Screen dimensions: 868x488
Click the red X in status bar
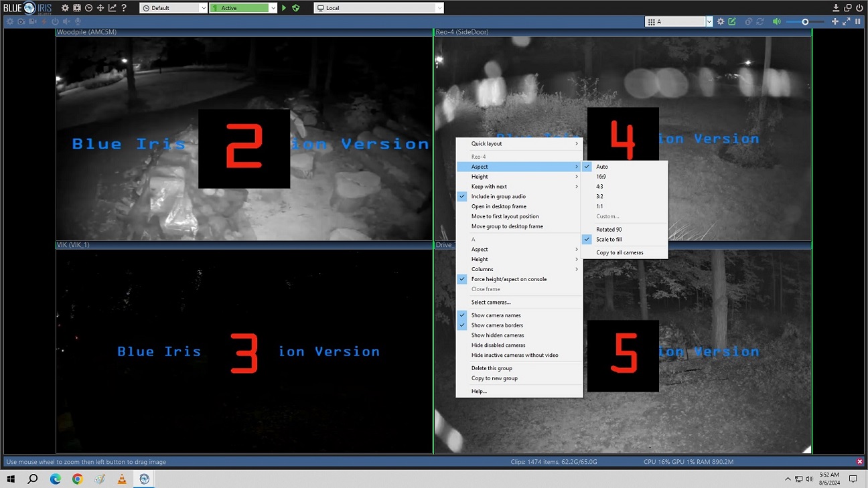tap(860, 462)
